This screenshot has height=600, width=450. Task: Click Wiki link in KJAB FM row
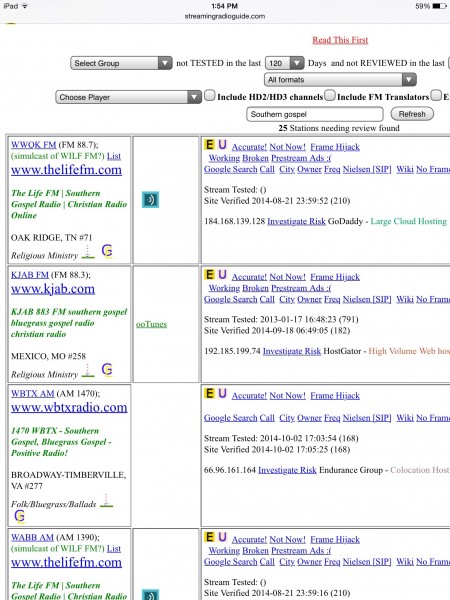tap(404, 299)
